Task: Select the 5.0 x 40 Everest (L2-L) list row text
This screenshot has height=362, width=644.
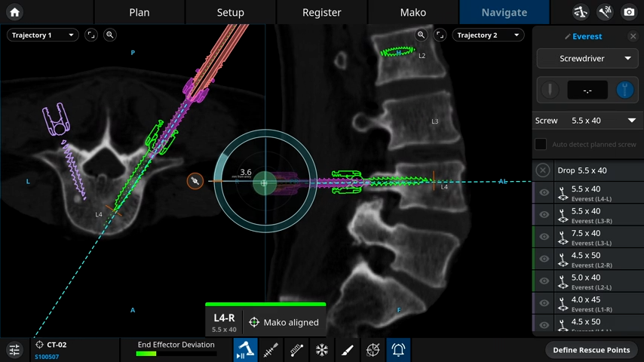Action: tap(591, 282)
